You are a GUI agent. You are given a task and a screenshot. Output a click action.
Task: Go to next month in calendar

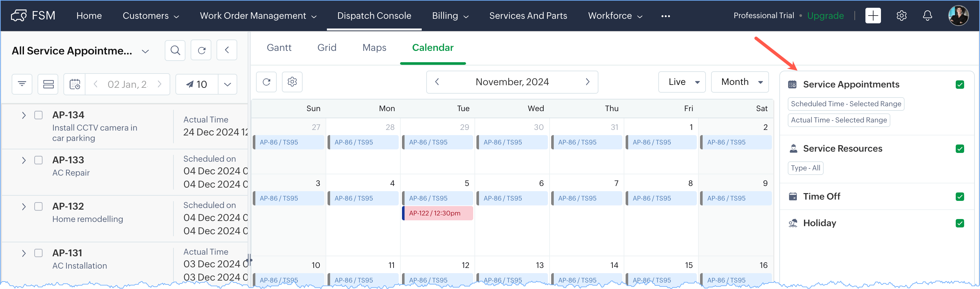pos(587,82)
